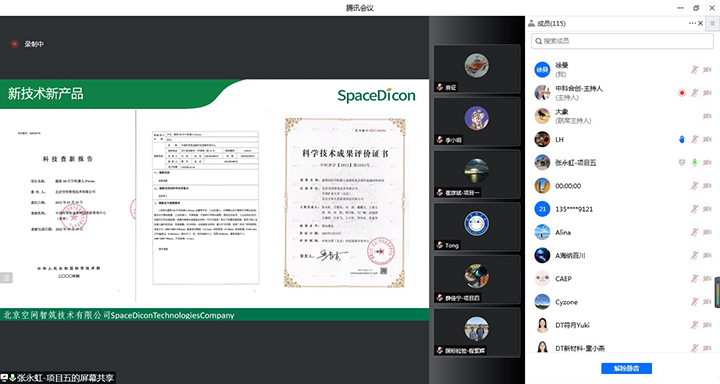The width and height of the screenshot is (720, 384).
Task: Toggle the muted microphone icon for Cyzone
Action: [x=694, y=302]
